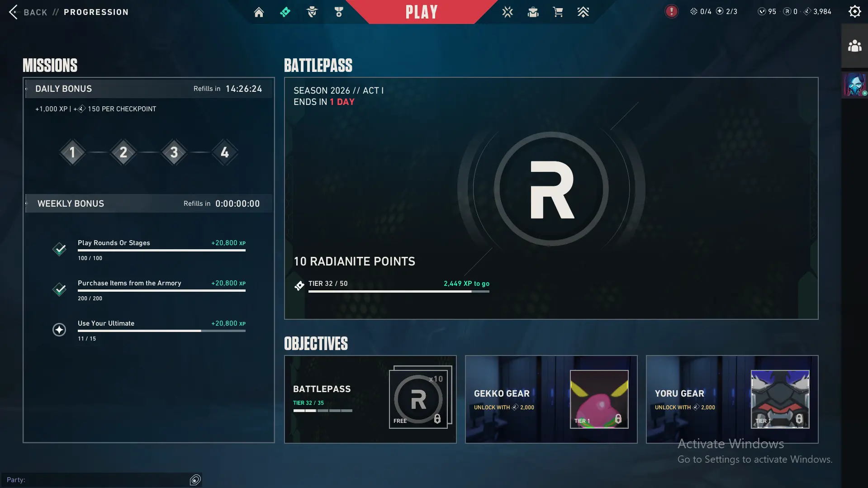Click the PROGRESSION breadcrumb label
868x488 pixels.
(x=96, y=12)
